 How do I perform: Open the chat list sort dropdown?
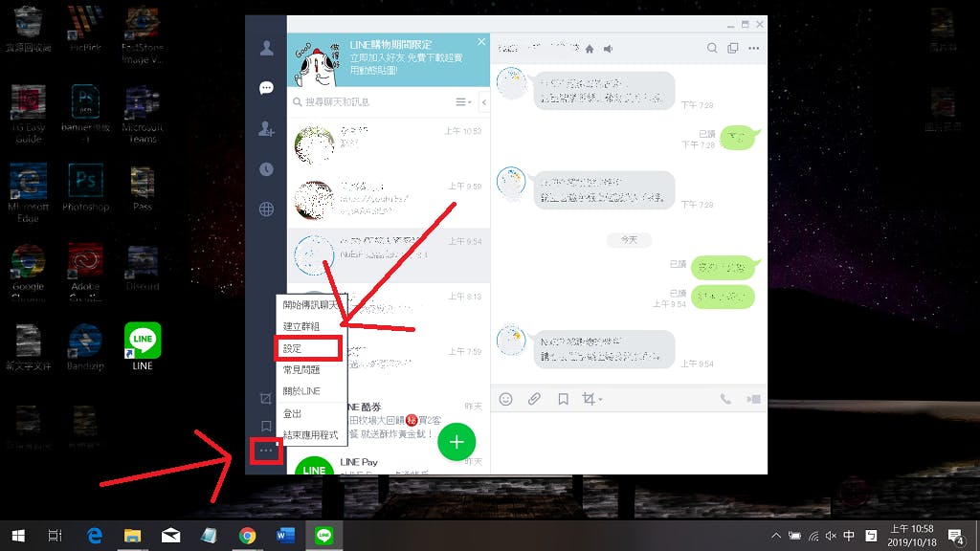[x=463, y=101]
